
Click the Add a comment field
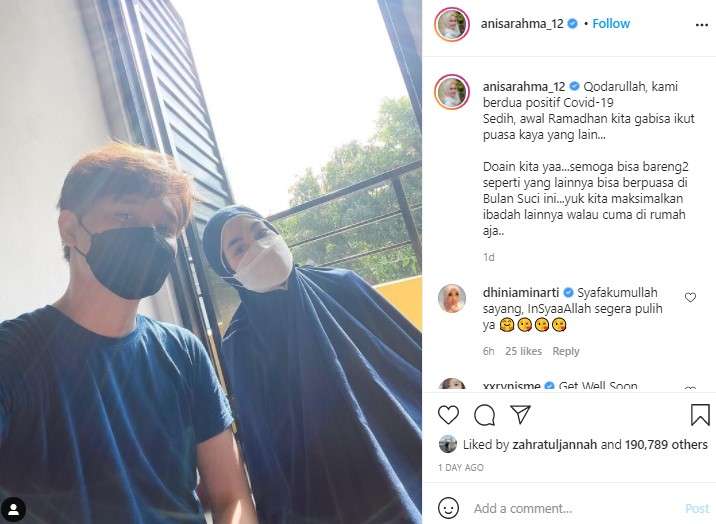575,508
